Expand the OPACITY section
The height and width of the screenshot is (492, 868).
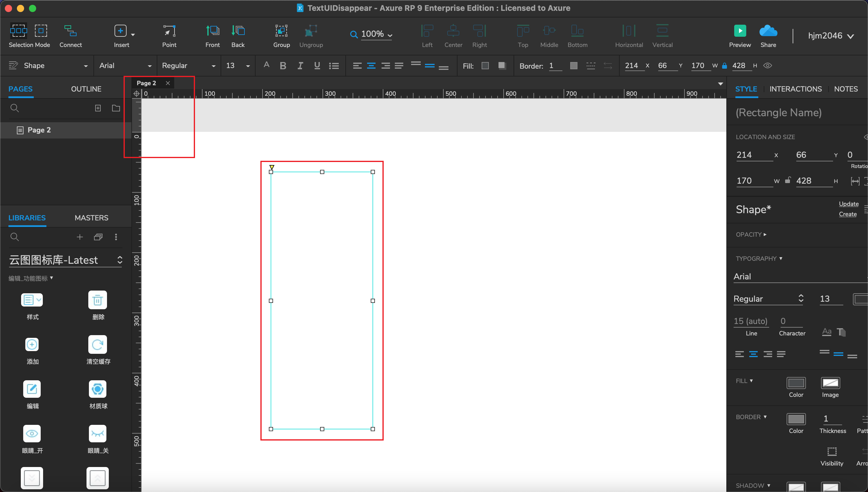[x=751, y=235]
